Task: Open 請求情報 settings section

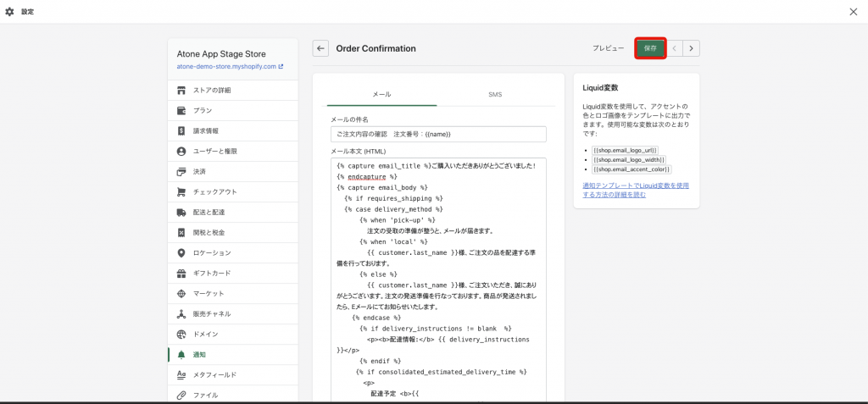Action: click(x=233, y=131)
